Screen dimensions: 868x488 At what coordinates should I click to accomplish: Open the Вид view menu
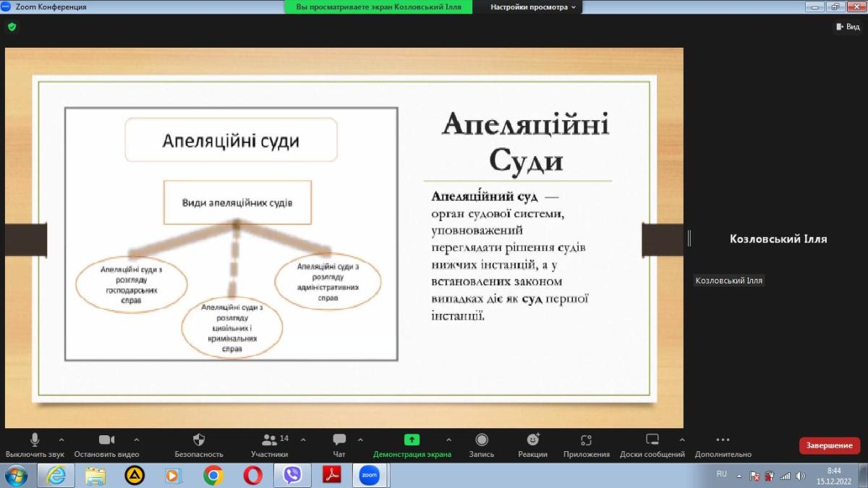tap(848, 27)
